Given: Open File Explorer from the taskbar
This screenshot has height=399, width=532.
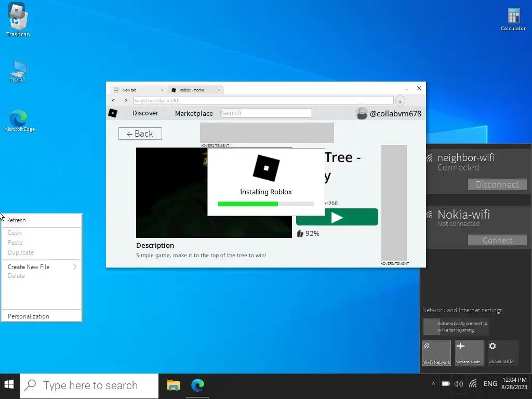Looking at the screenshot, I should coord(173,385).
